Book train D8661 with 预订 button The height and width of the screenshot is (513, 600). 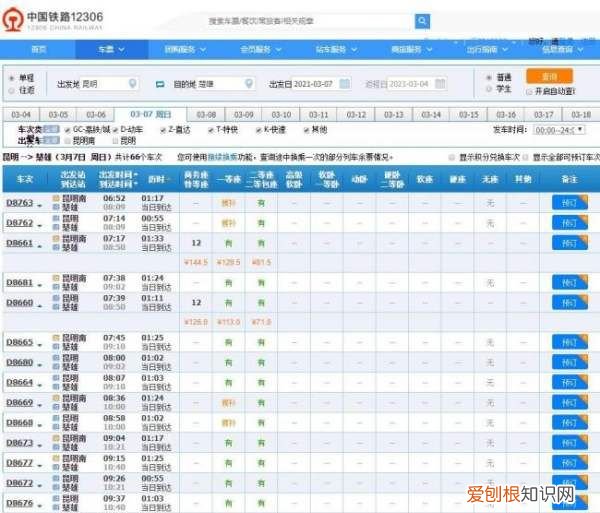click(x=570, y=243)
